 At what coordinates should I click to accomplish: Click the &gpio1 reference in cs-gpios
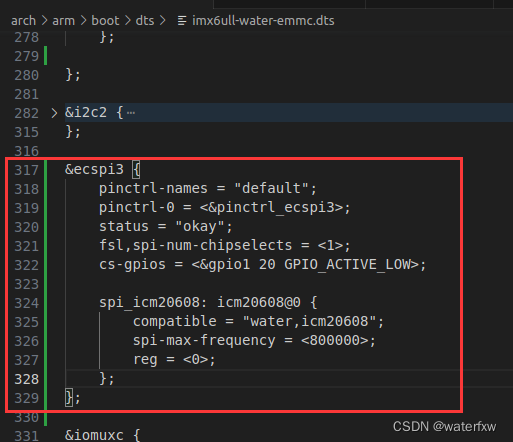tap(225, 265)
